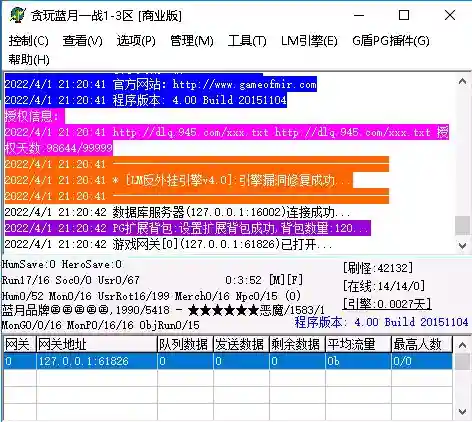Select the 网关地址 column header
This screenshot has width=472, height=422.
(x=96, y=344)
